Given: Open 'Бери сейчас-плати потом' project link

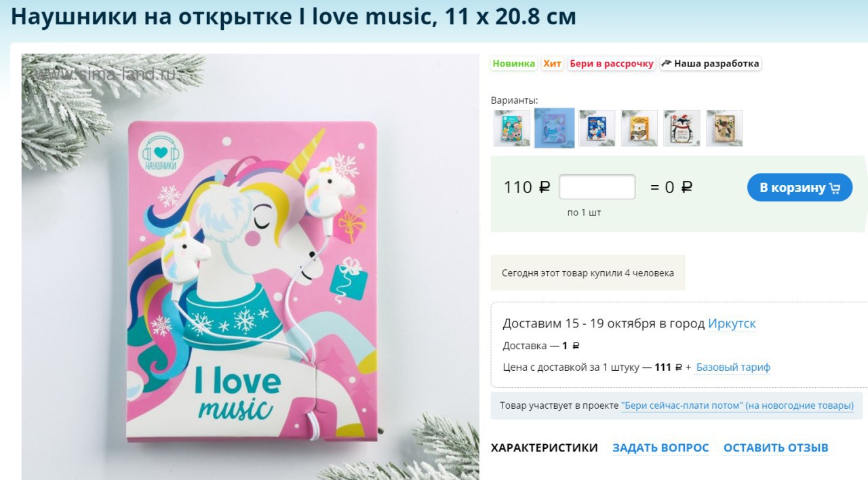Looking at the screenshot, I should pos(737,405).
